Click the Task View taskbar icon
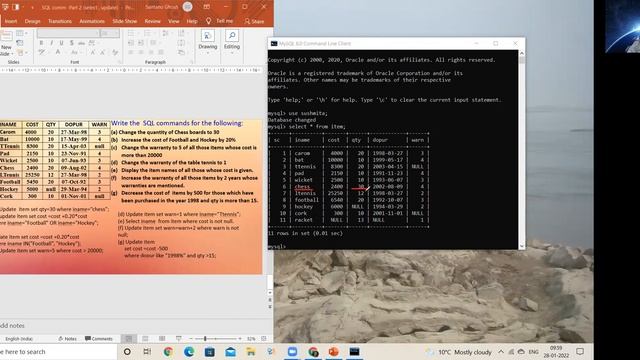This screenshot has height=360, width=640. pyautogui.click(x=147, y=352)
